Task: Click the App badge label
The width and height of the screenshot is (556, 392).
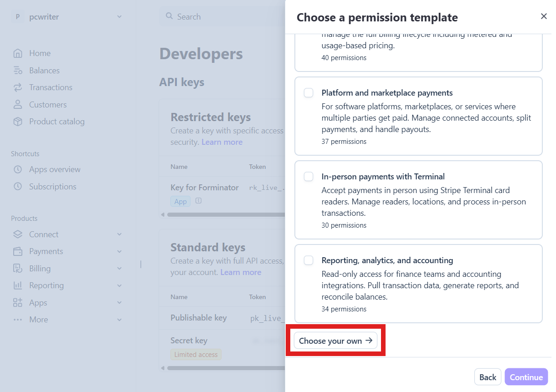Action: pos(180,201)
